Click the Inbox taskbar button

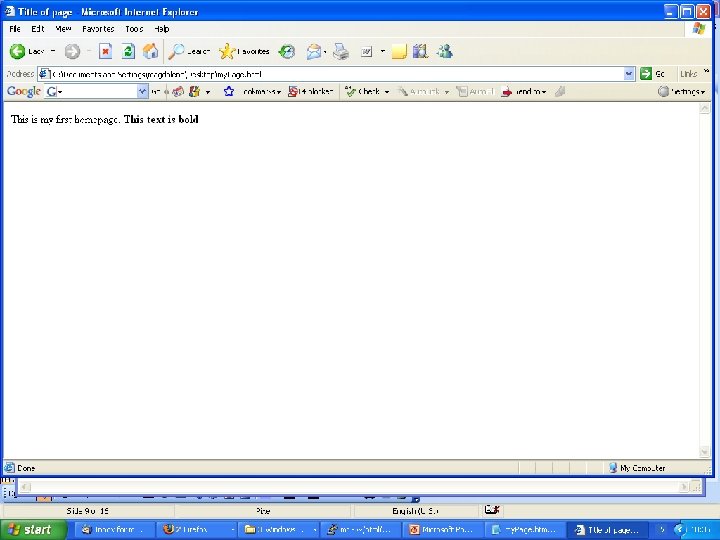(114, 530)
